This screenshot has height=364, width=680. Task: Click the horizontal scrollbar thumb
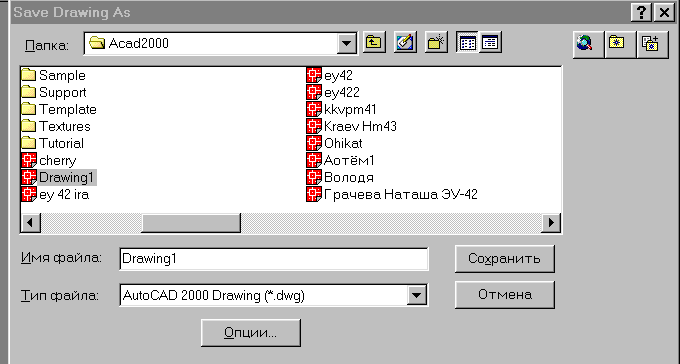click(191, 223)
